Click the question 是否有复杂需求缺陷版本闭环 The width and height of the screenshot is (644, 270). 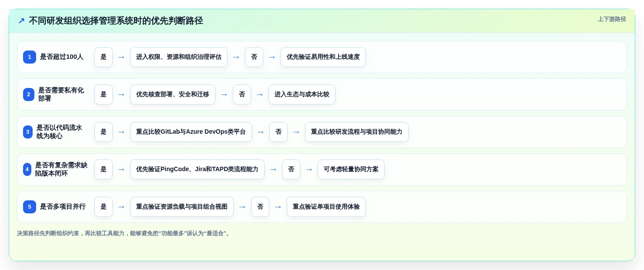pyautogui.click(x=61, y=169)
